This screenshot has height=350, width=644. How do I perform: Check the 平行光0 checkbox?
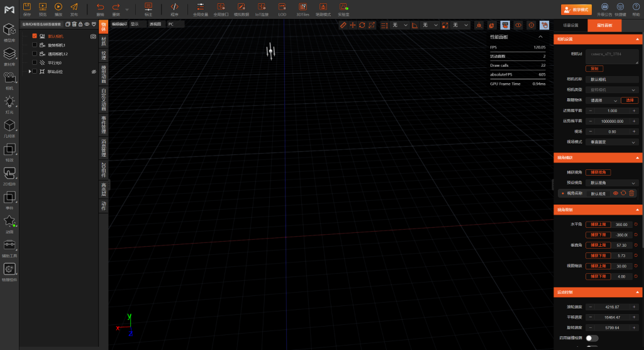point(35,63)
